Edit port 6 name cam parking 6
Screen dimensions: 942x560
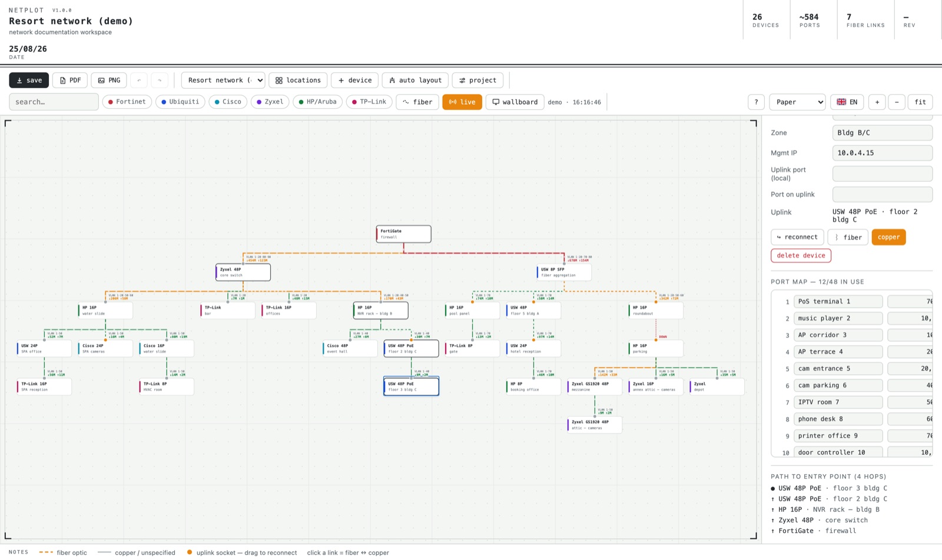[838, 385]
